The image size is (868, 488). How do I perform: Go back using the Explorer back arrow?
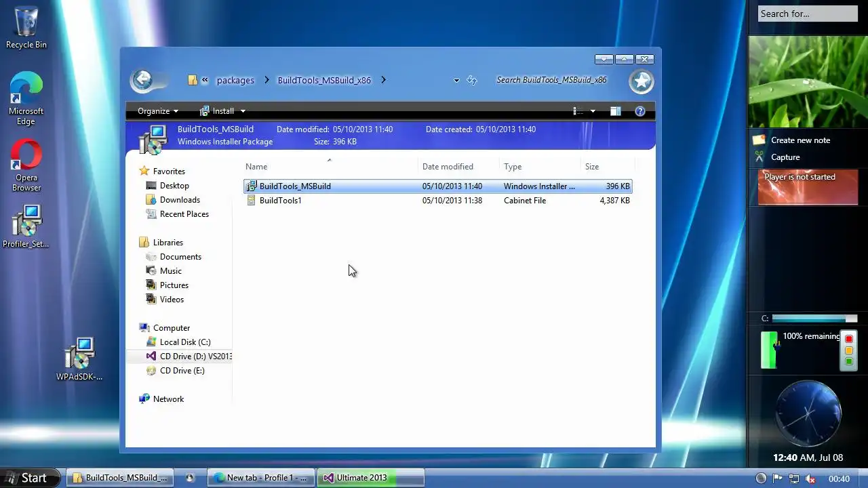pyautogui.click(x=142, y=80)
